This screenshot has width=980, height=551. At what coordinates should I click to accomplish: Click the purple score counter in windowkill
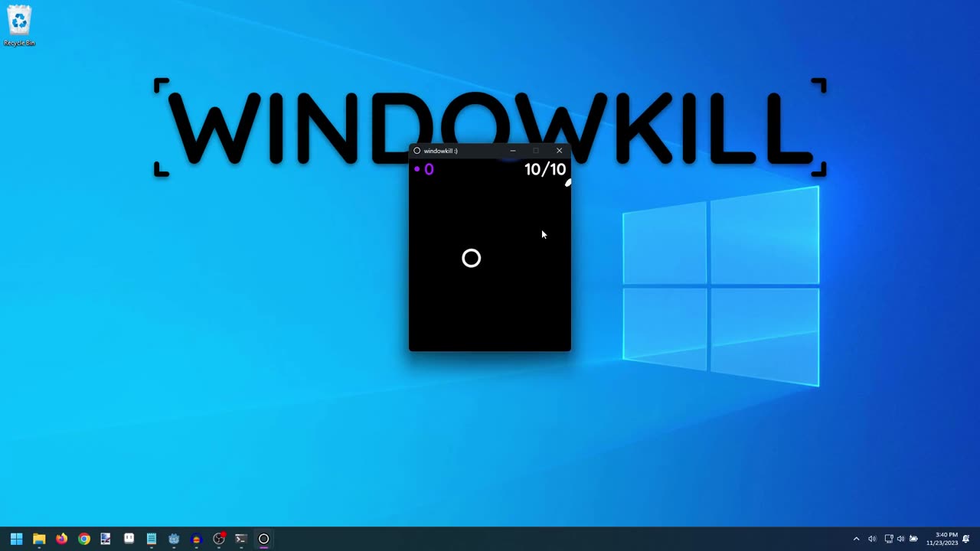(424, 169)
